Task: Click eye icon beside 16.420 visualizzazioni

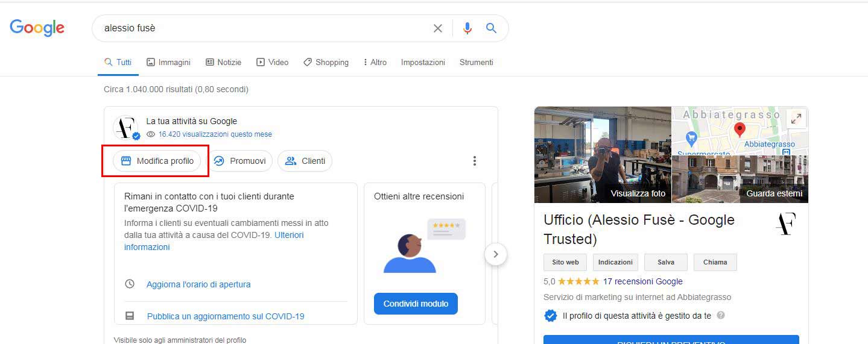Action: 151,134
